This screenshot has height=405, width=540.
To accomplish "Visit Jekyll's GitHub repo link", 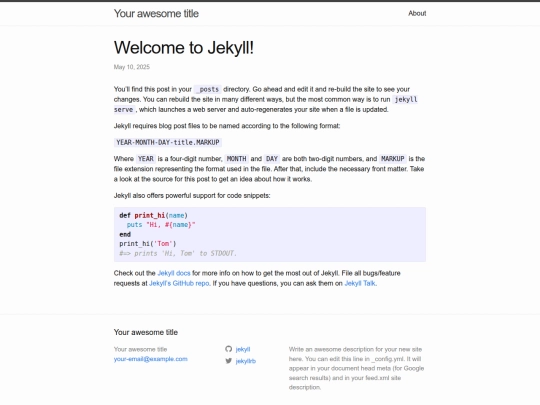I will pyautogui.click(x=179, y=283).
